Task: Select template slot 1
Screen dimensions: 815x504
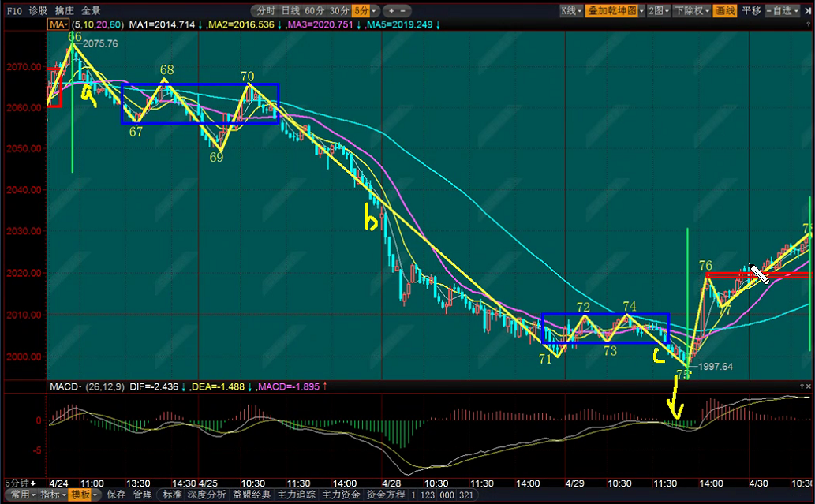Action: (413, 495)
